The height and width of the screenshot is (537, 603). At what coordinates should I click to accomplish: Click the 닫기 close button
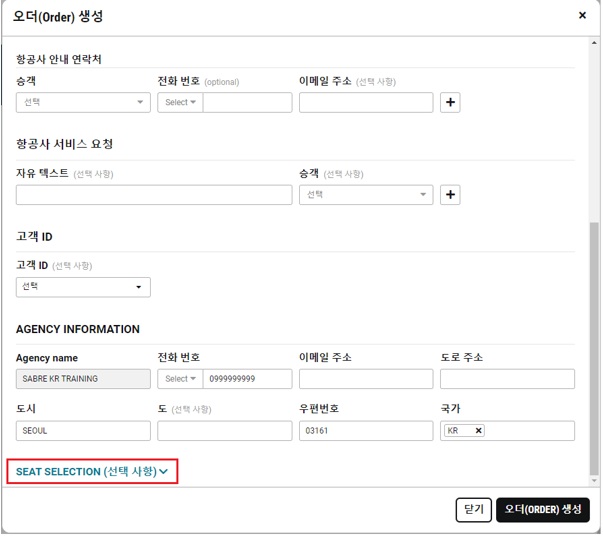pos(473,510)
